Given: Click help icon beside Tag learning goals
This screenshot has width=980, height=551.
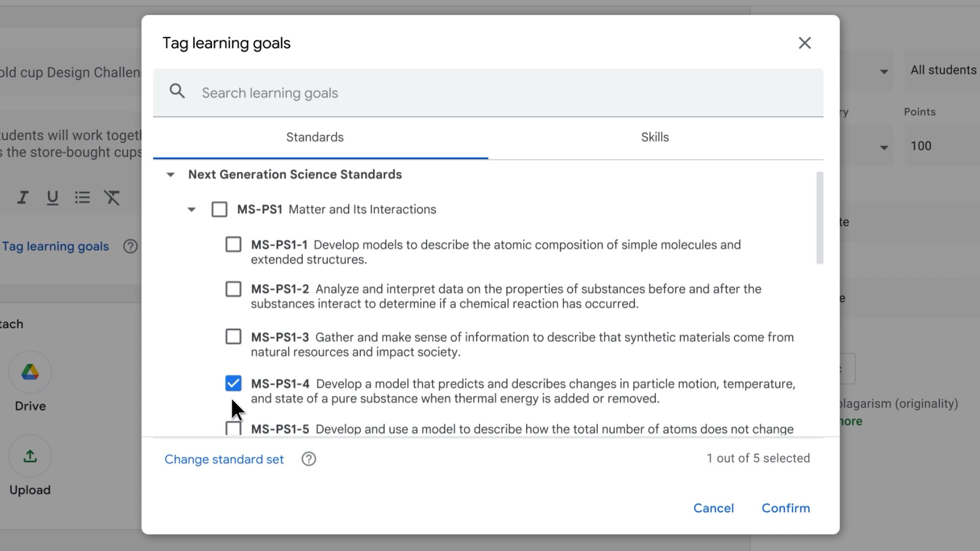Looking at the screenshot, I should pyautogui.click(x=130, y=246).
